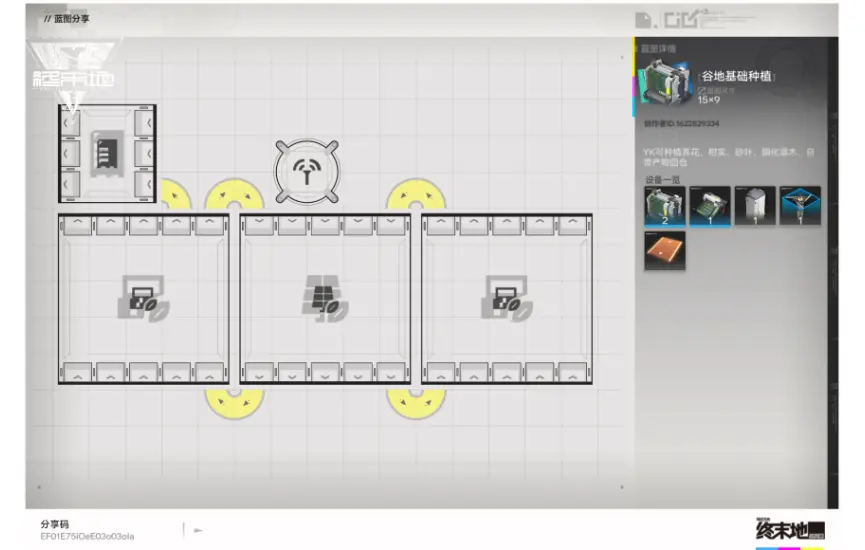Click the share code text EF01E75iOeE03o03ola
Viewport: 865px width, 550px height.
tap(87, 537)
